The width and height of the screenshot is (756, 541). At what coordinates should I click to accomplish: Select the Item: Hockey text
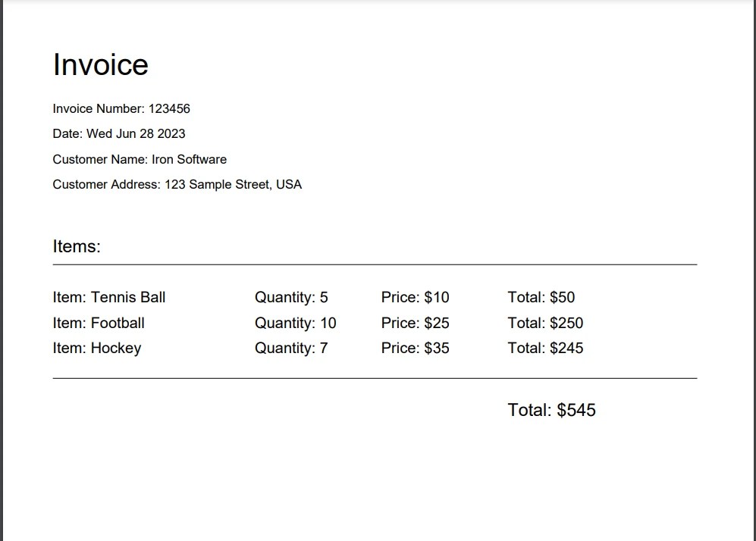pyautogui.click(x=97, y=348)
